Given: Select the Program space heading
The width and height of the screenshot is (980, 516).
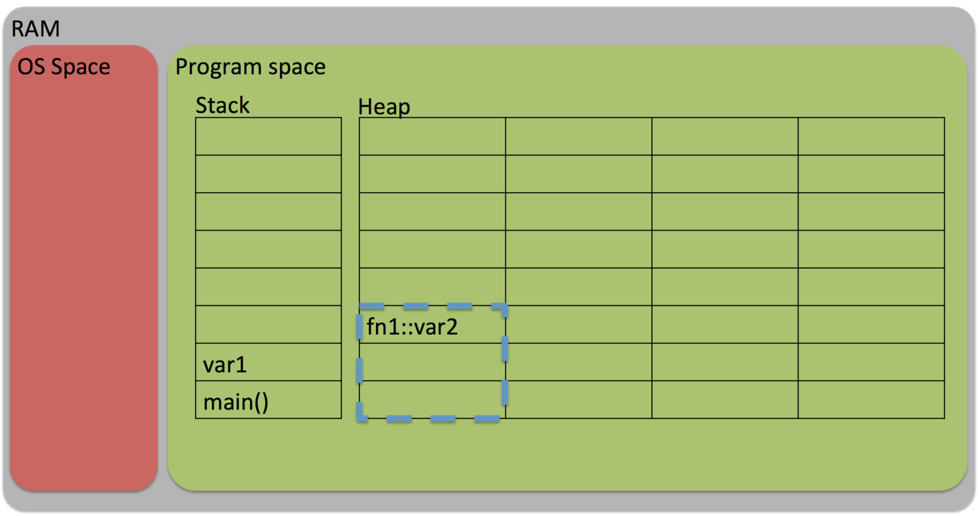Looking at the screenshot, I should [x=250, y=67].
